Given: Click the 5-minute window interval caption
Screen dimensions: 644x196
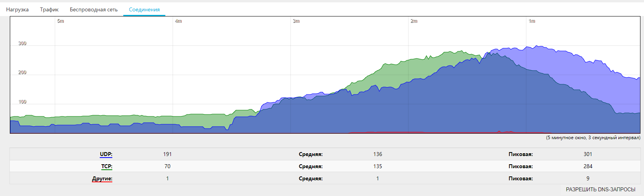Looking at the screenshot, I should pyautogui.click(x=593, y=138).
